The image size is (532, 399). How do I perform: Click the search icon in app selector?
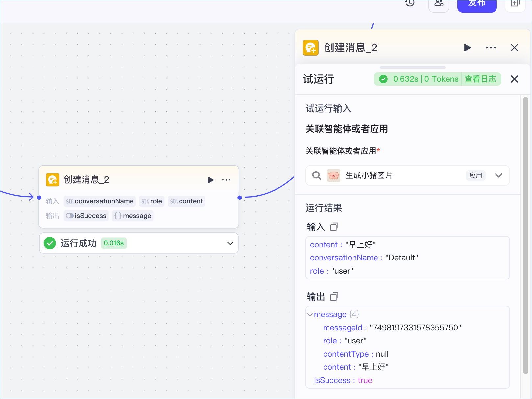(x=317, y=175)
